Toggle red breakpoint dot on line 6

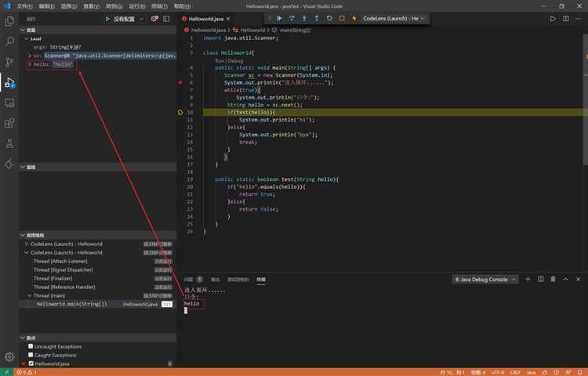(x=180, y=82)
